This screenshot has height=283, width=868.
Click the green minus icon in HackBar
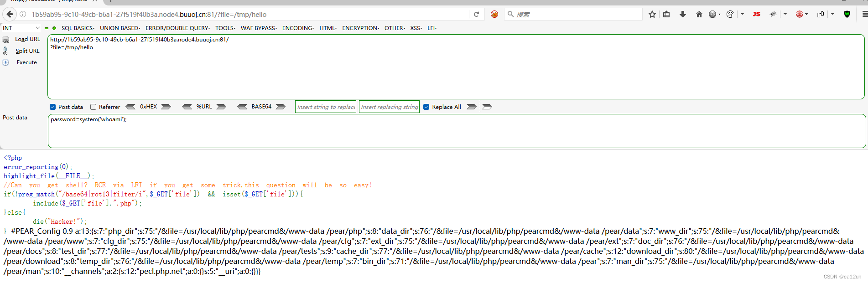click(x=47, y=28)
